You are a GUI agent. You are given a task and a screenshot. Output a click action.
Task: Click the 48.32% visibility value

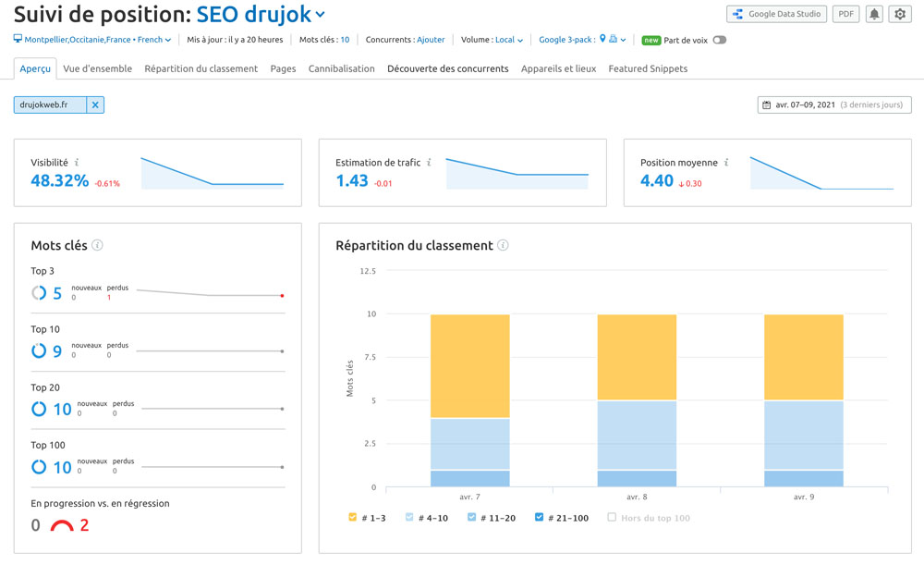point(59,180)
